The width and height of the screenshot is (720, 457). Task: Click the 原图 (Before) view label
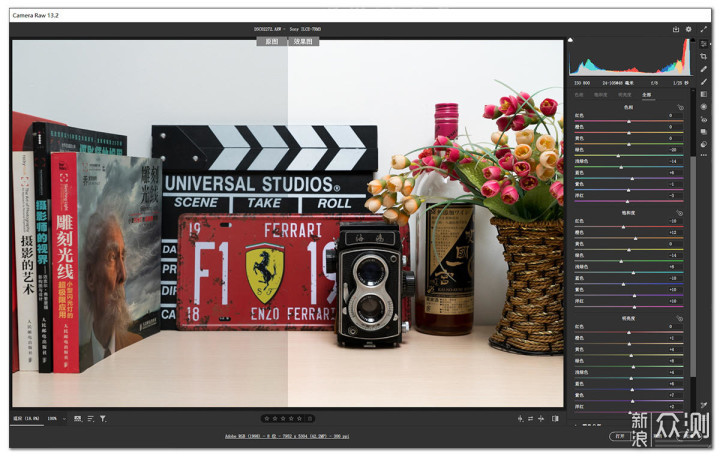coord(272,42)
